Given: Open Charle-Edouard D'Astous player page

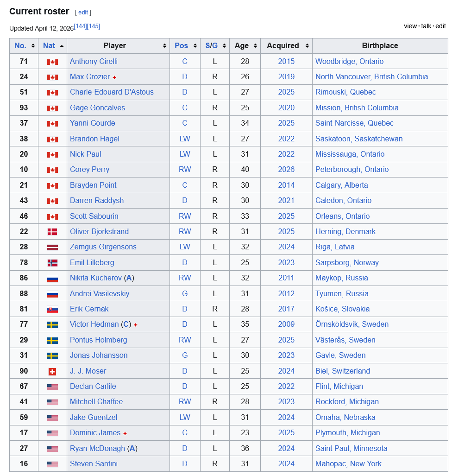Looking at the screenshot, I should click(x=112, y=92).
